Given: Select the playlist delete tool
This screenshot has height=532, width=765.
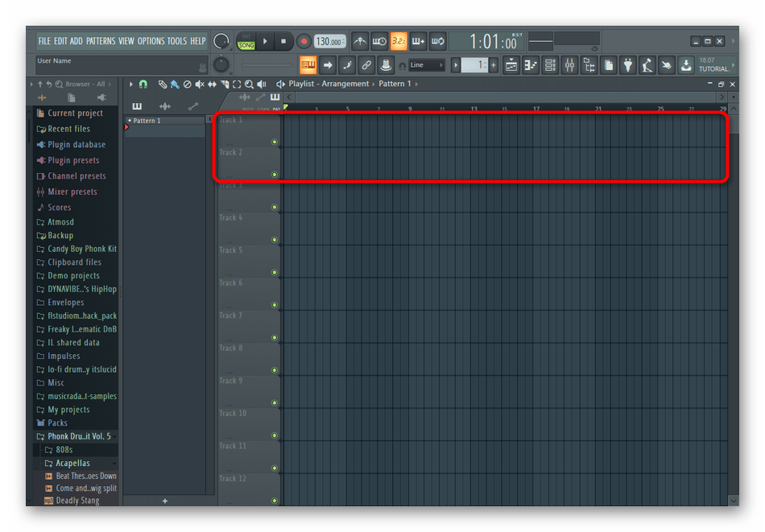Looking at the screenshot, I should click(x=188, y=85).
